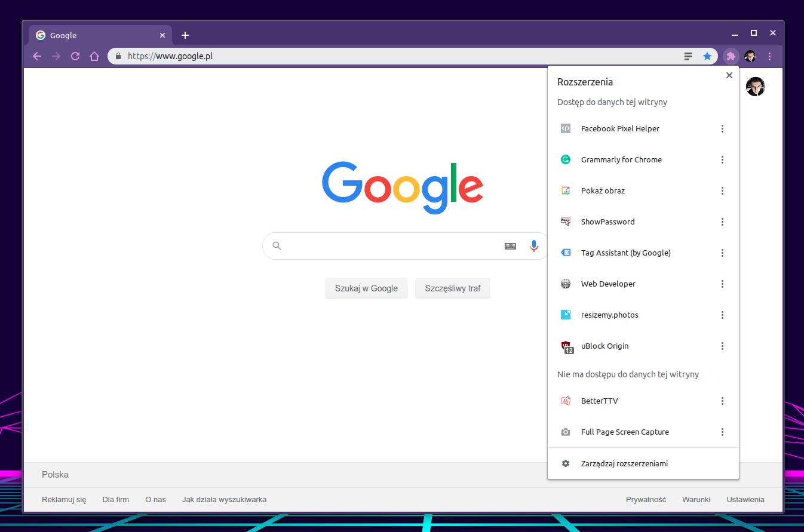Toggle the Extensions puzzle piece button
804x532 pixels.
(x=731, y=56)
